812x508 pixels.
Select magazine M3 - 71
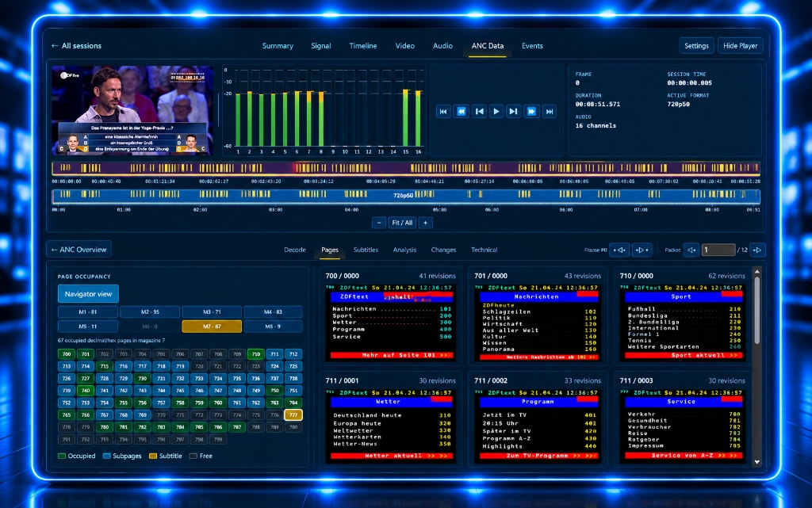tap(212, 312)
